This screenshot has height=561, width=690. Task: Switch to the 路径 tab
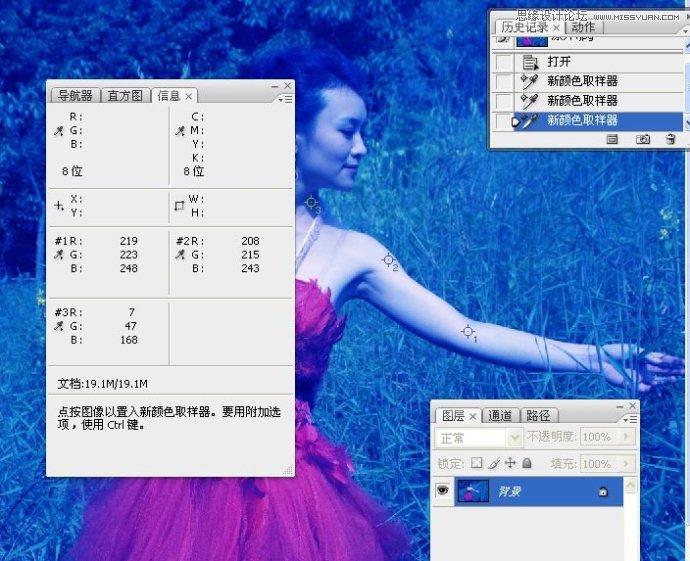click(x=538, y=416)
